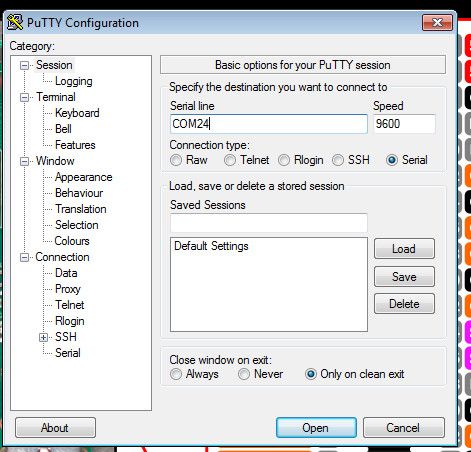Viewport: 471px width, 452px height.
Task: Click the Load button
Action: pyautogui.click(x=404, y=249)
